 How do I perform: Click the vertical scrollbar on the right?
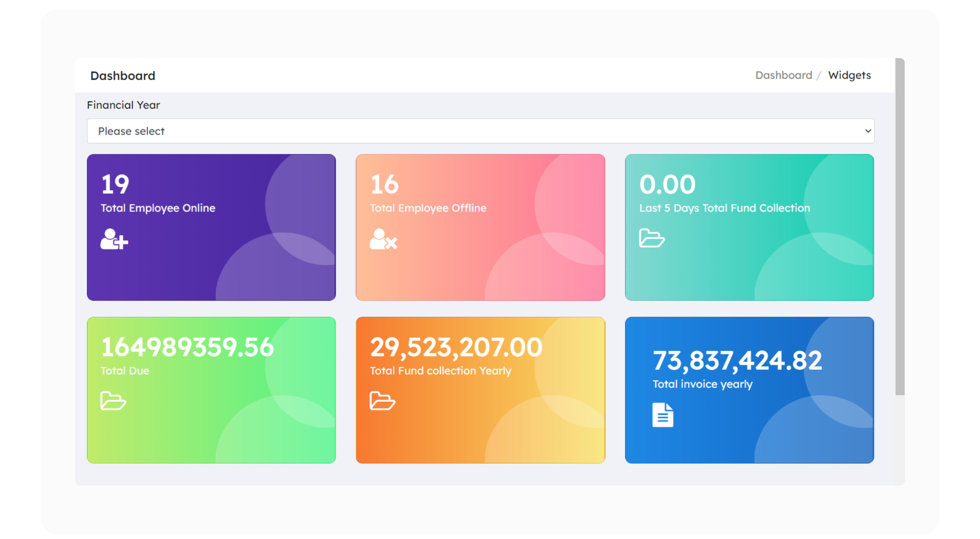[900, 227]
